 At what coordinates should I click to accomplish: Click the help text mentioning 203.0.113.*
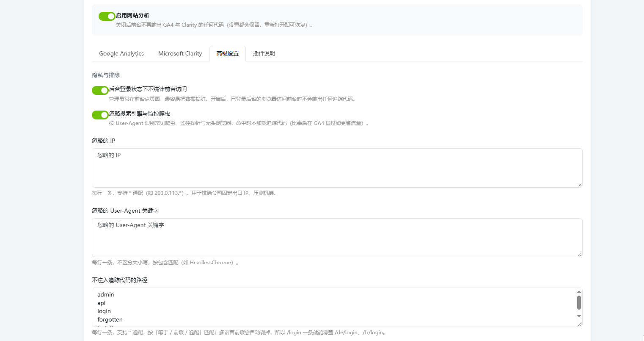click(184, 193)
